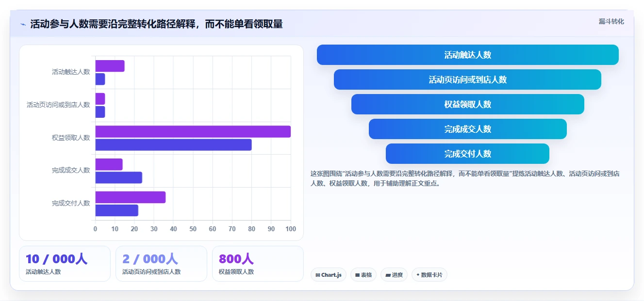Click the 数据卡片 chip icon

418,275
